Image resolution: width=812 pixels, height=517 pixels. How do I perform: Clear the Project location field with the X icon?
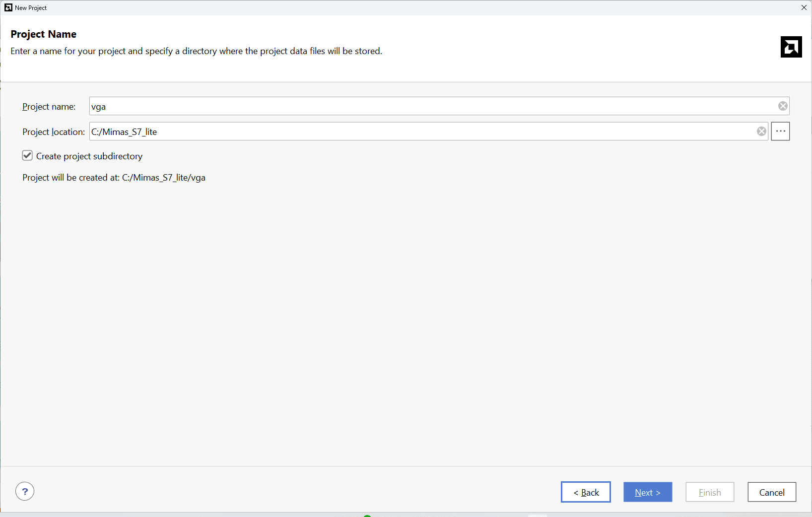(x=761, y=131)
